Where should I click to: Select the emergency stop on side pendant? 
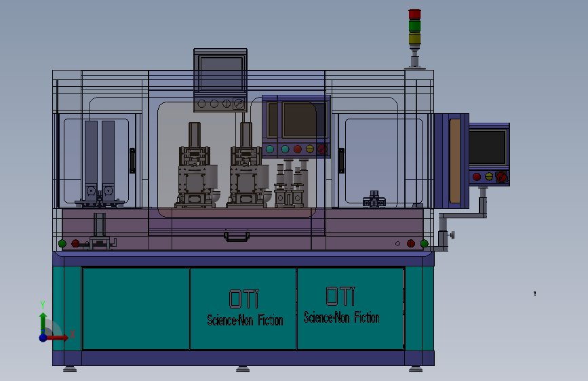click(501, 177)
